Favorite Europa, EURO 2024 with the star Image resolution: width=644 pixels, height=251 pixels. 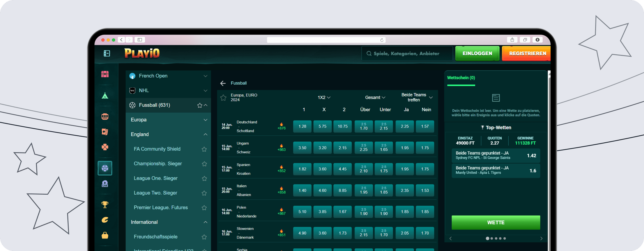(x=223, y=98)
